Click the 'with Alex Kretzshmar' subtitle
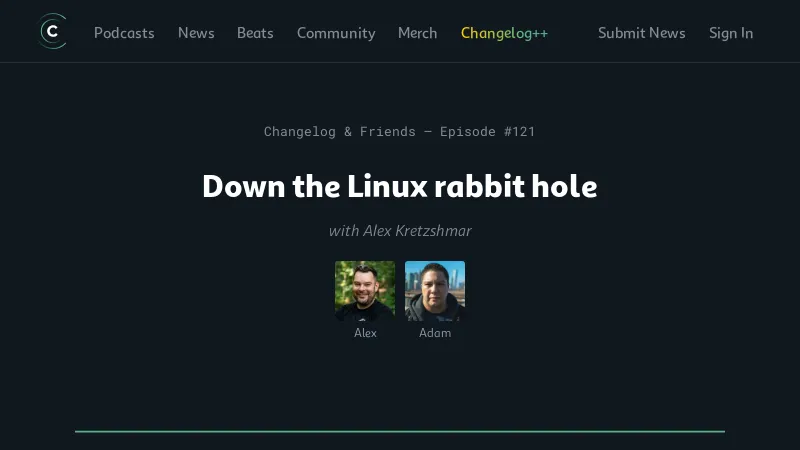 [x=400, y=231]
